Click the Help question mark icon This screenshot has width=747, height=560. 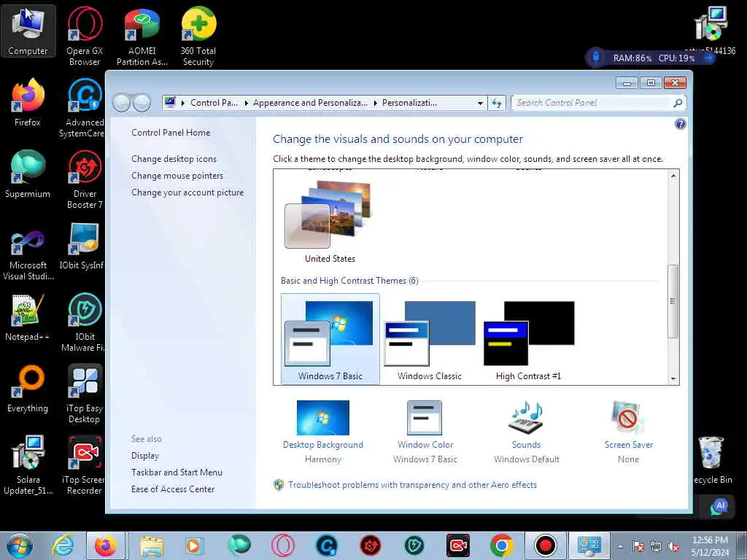681,124
